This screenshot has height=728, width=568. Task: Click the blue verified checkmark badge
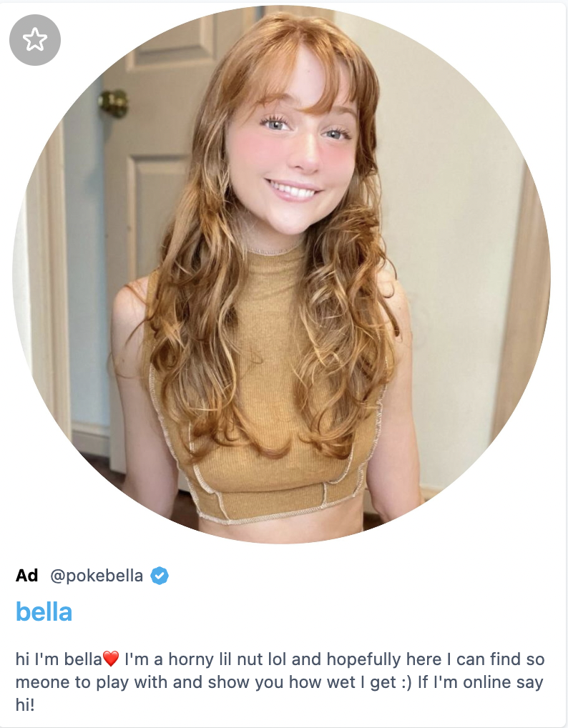point(160,576)
